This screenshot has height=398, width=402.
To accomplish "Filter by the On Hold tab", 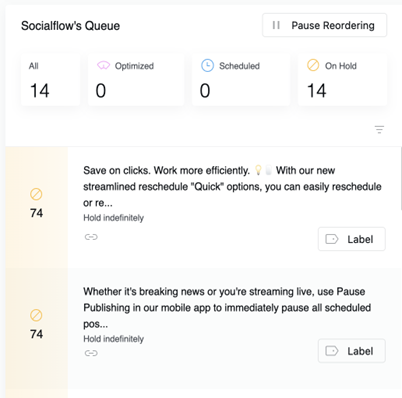I will (342, 80).
